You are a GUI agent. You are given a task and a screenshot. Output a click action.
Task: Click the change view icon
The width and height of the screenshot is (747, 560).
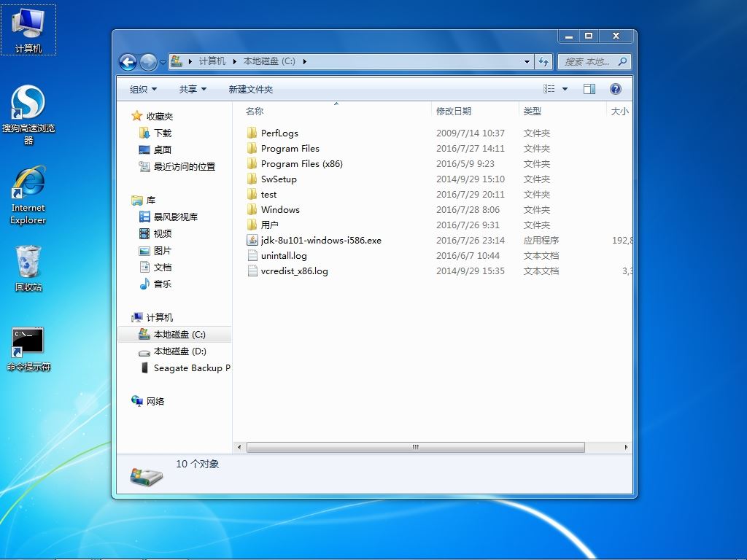coord(549,88)
